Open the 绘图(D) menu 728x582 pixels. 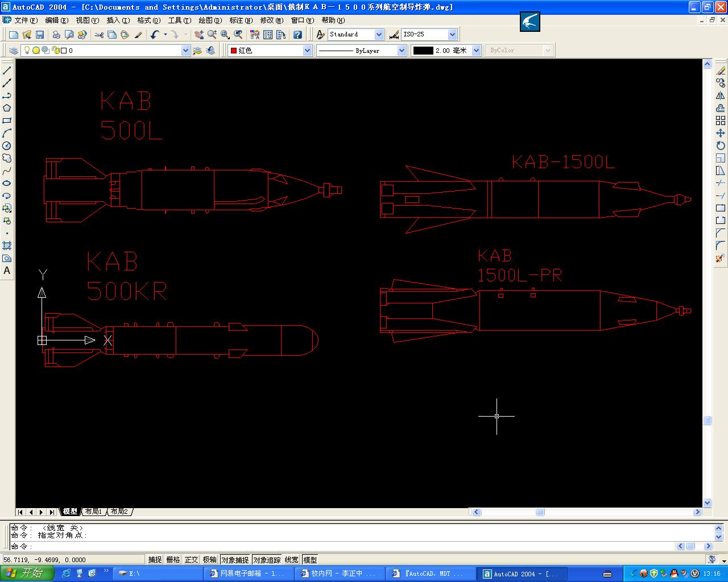tap(210, 20)
